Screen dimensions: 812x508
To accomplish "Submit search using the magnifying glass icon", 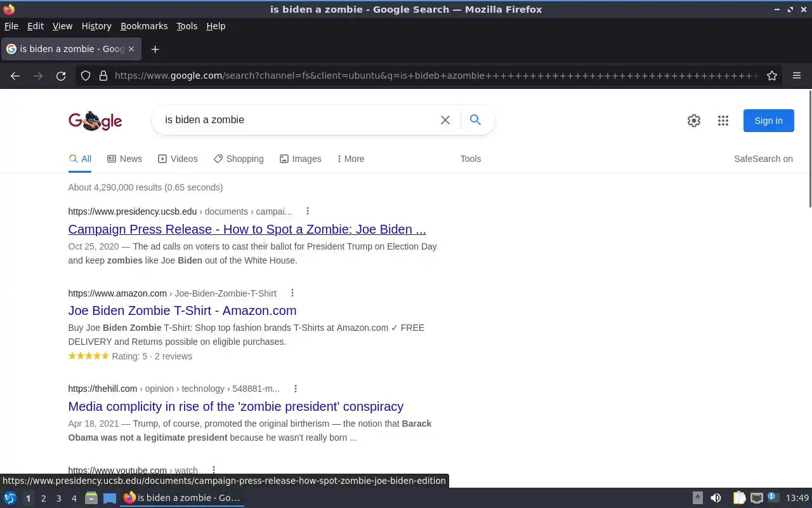I will (x=475, y=120).
